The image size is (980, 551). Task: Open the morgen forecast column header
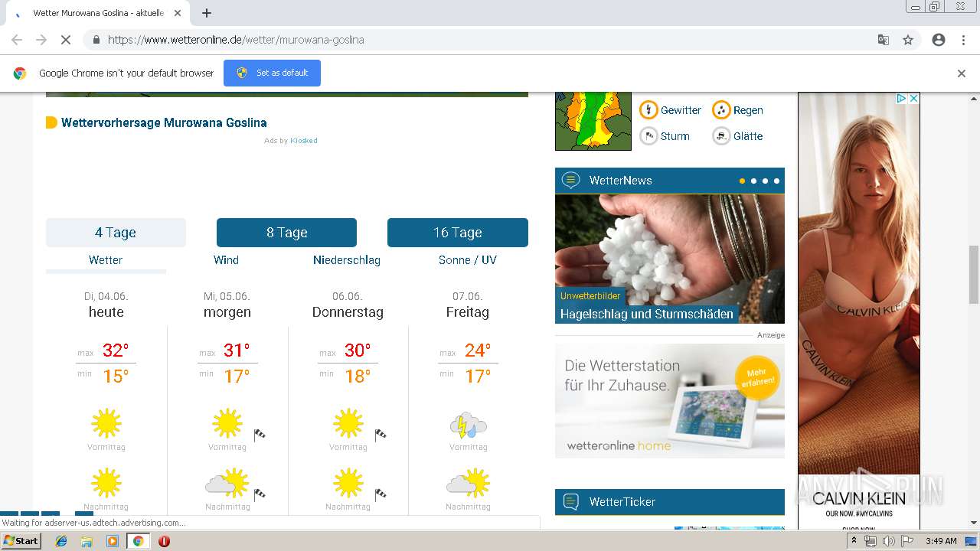click(x=227, y=305)
